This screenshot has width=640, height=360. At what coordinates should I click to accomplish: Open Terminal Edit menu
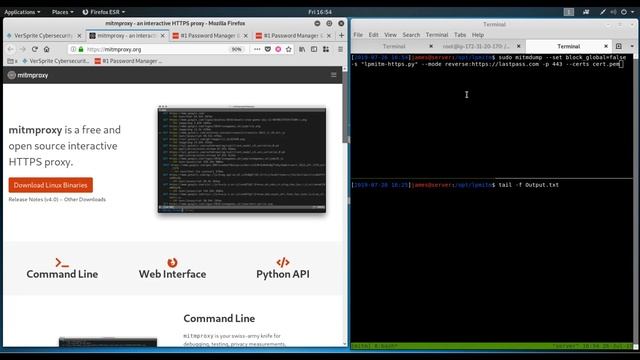pos(373,35)
